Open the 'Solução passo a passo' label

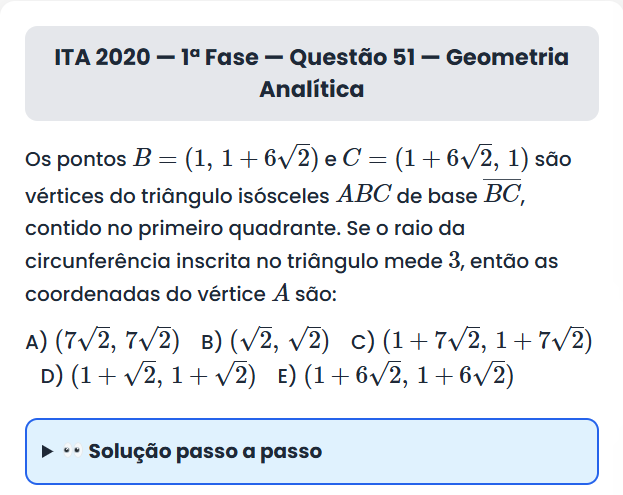205,452
